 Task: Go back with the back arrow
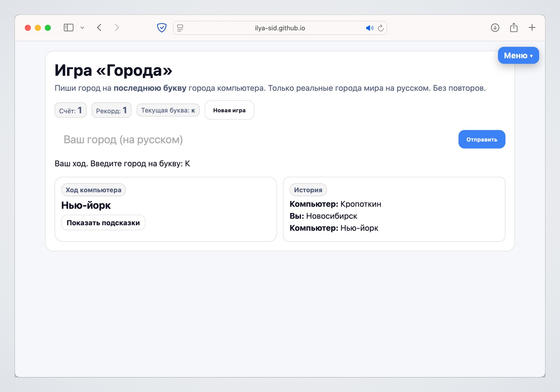100,28
